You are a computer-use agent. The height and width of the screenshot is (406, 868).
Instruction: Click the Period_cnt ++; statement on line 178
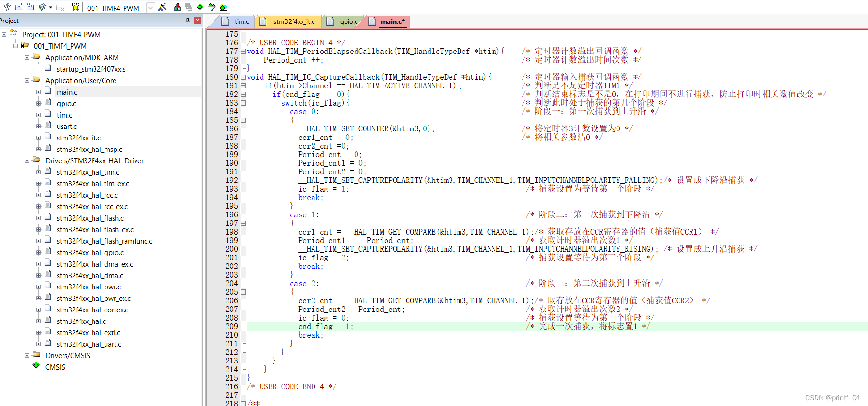click(x=293, y=60)
